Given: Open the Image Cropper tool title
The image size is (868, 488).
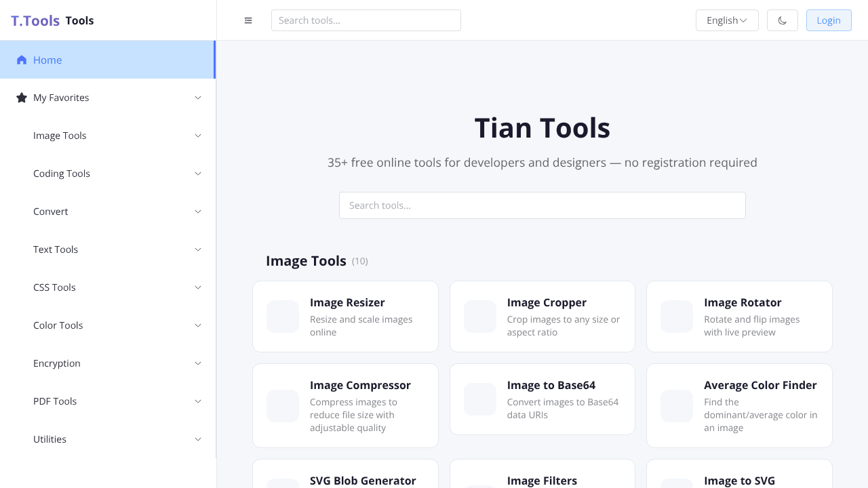Looking at the screenshot, I should [x=547, y=302].
